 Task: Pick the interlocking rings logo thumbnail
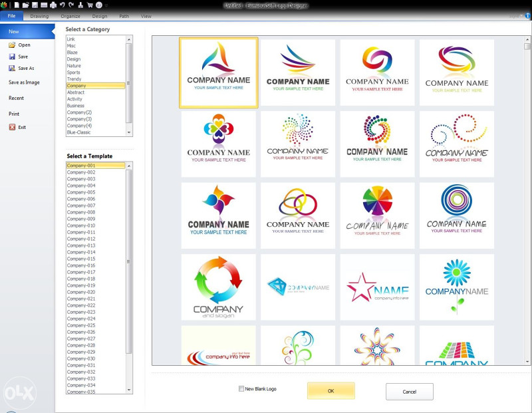click(298, 215)
